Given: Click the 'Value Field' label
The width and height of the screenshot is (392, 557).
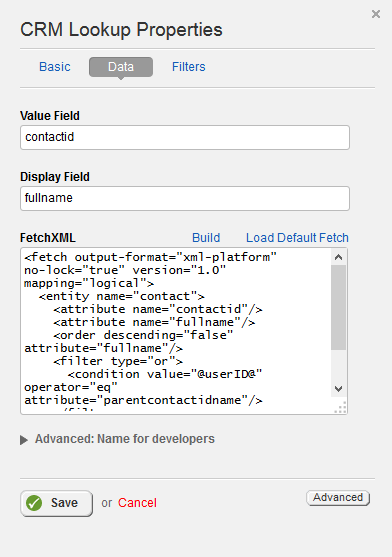Looking at the screenshot, I should [x=50, y=116].
